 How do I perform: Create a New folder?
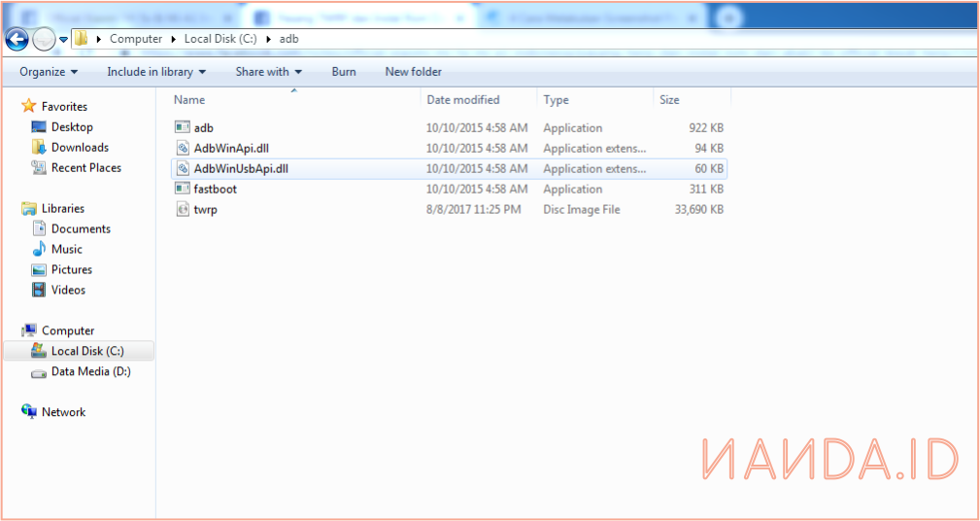(x=413, y=72)
